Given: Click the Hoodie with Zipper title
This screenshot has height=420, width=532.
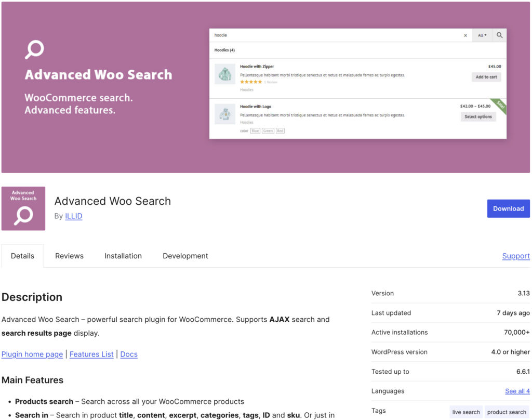Looking at the screenshot, I should (x=257, y=67).
